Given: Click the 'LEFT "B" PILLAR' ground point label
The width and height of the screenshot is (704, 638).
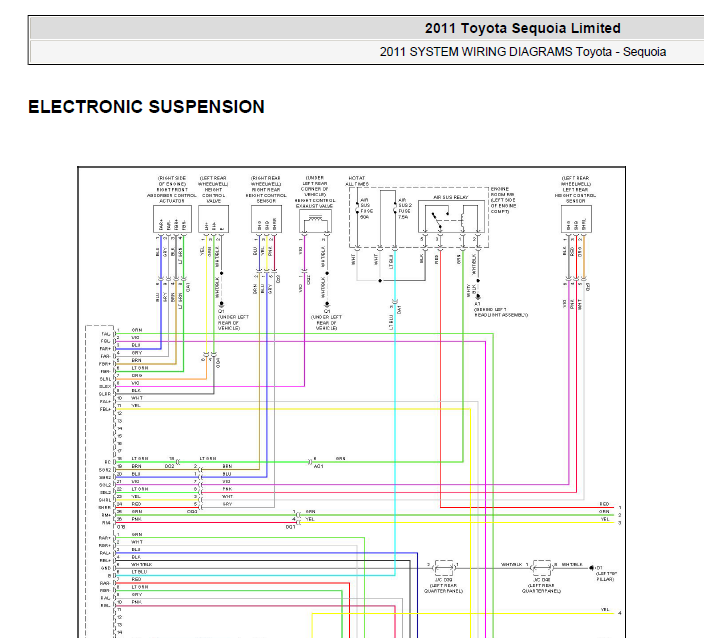Looking at the screenshot, I should [x=606, y=576].
